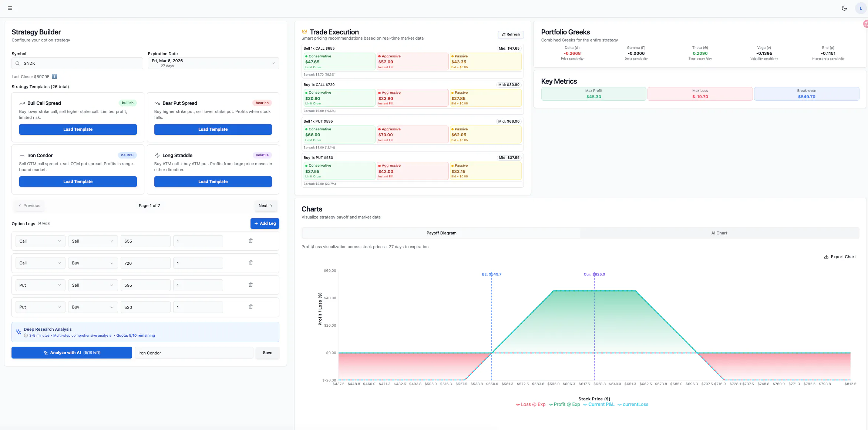Edit strike price field showing 655

(x=145, y=241)
